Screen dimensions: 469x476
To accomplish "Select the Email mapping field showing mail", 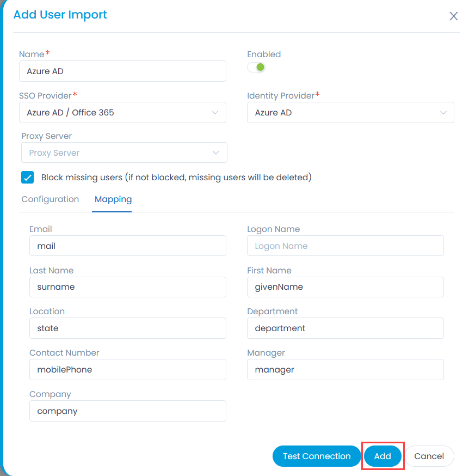I will tap(127, 246).
